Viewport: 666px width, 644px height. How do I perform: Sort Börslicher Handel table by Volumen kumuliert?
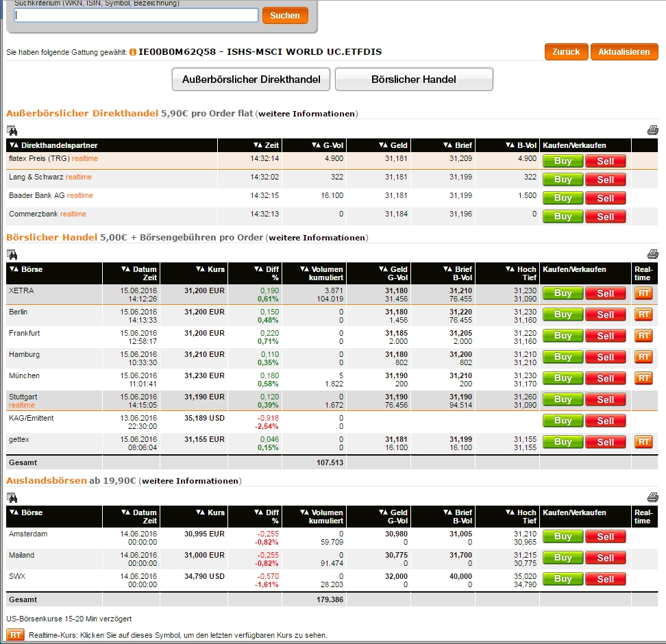pyautogui.click(x=321, y=273)
